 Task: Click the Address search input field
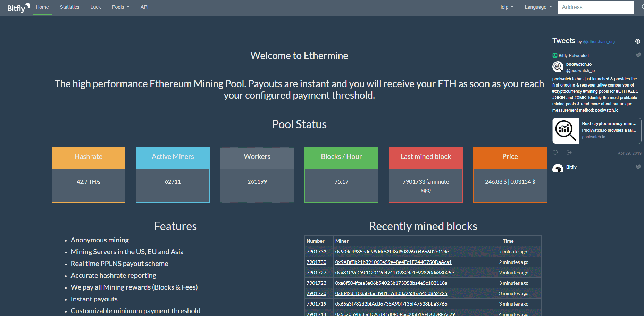[596, 7]
